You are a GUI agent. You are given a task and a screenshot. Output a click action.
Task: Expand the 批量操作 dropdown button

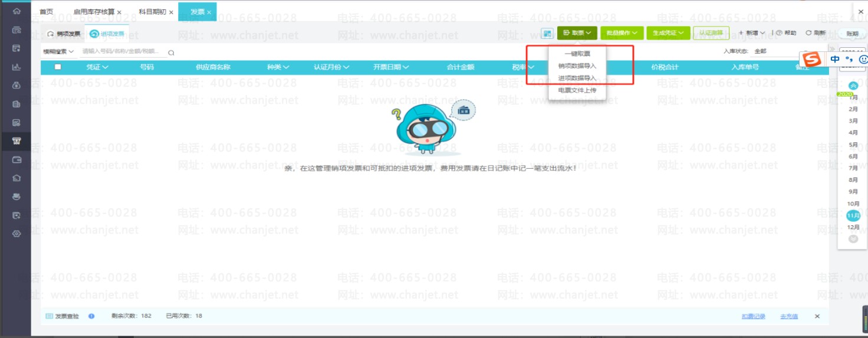coord(622,33)
